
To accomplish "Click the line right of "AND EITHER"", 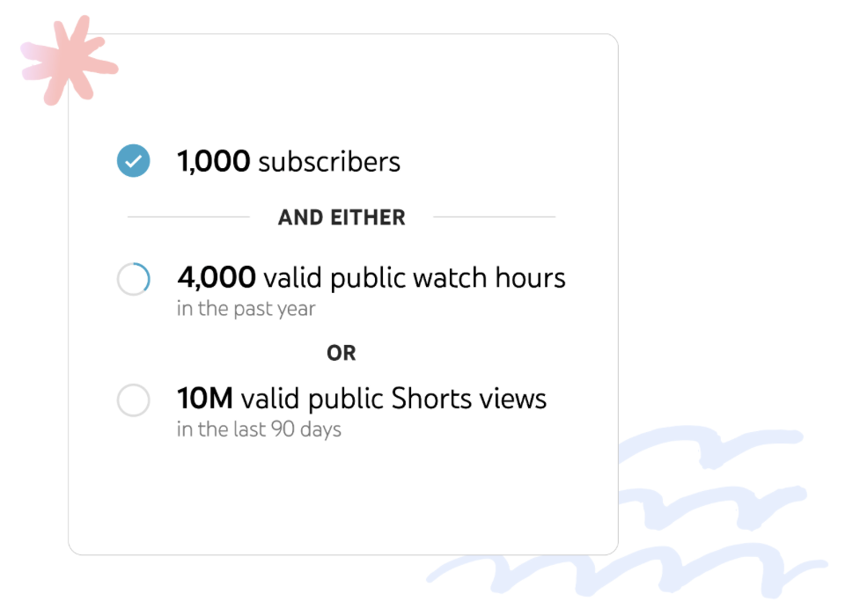I will coord(494,216).
